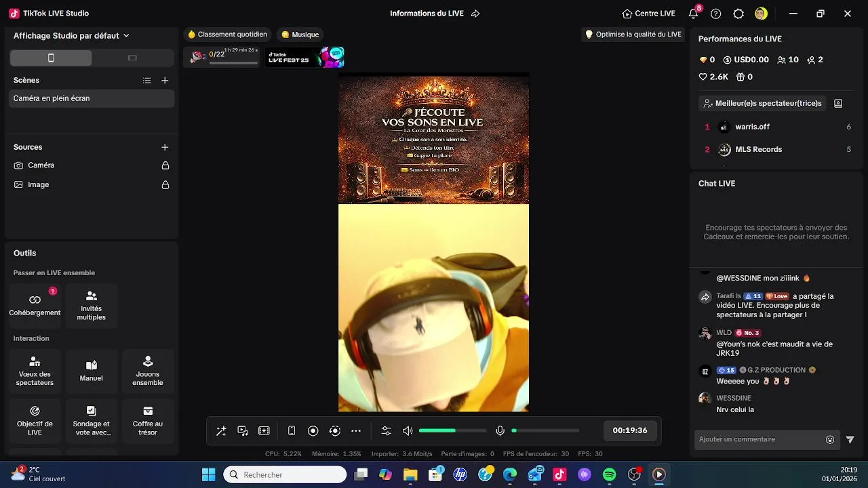Open the Classement quotidien tab

tap(228, 35)
